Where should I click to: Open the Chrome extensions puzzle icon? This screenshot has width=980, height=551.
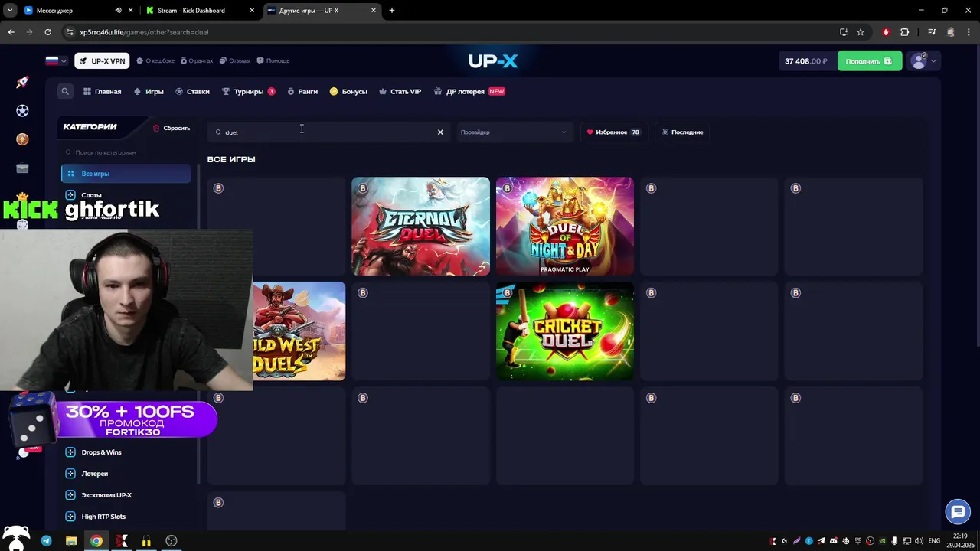coord(905,32)
